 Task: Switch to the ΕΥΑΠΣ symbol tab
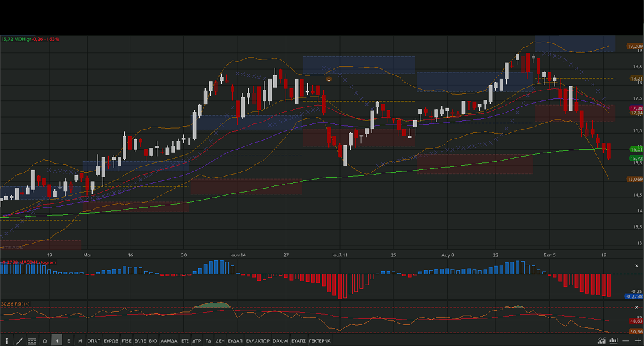click(x=298, y=341)
